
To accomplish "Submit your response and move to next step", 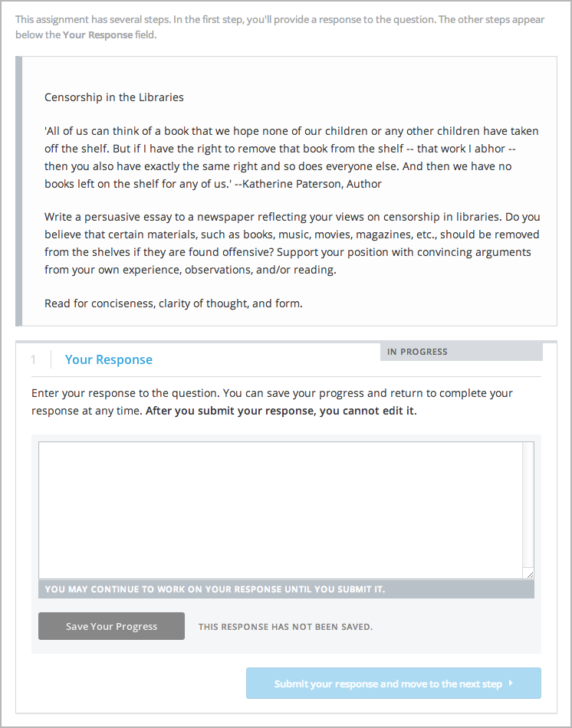I will click(387, 684).
